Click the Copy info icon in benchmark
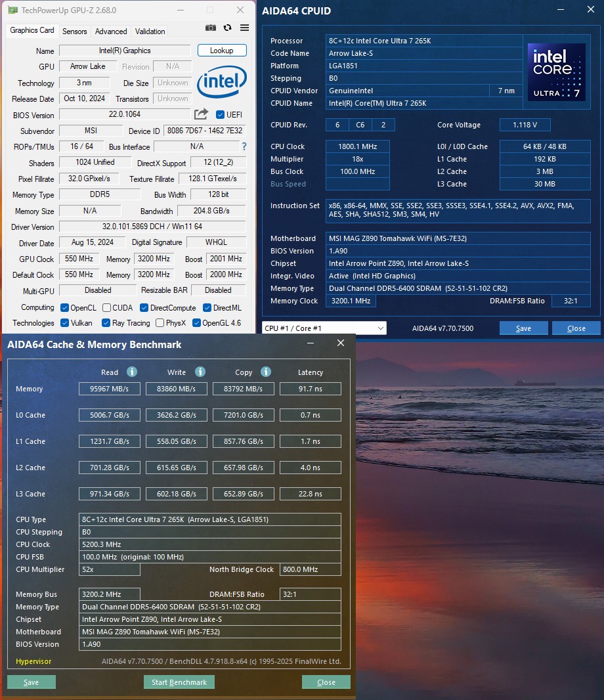 point(266,372)
